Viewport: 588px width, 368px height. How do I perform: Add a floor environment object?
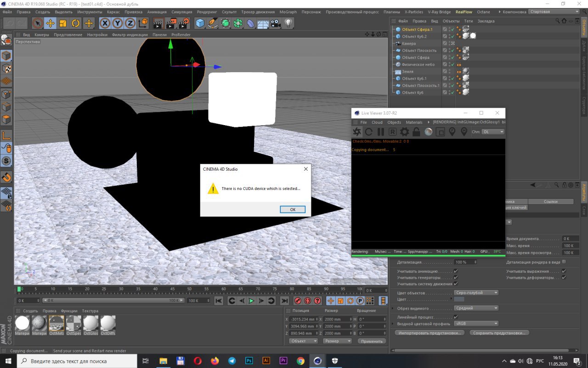263,23
